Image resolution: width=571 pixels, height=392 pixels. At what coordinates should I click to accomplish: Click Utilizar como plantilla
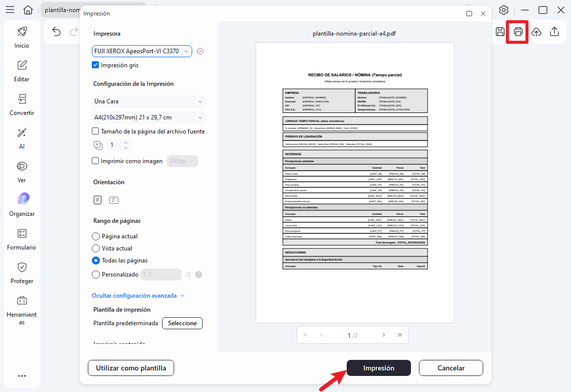(x=130, y=367)
